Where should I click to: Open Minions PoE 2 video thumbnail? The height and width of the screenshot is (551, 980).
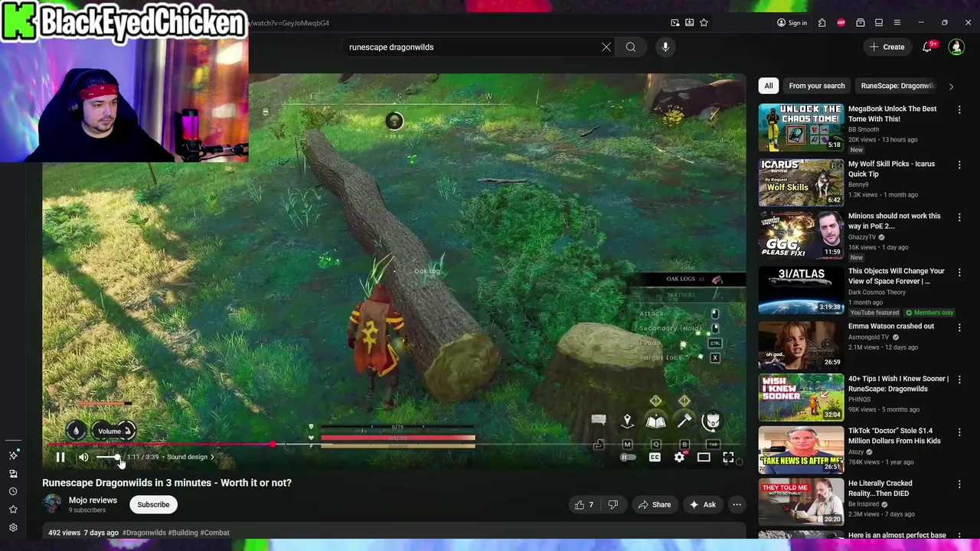(x=801, y=234)
